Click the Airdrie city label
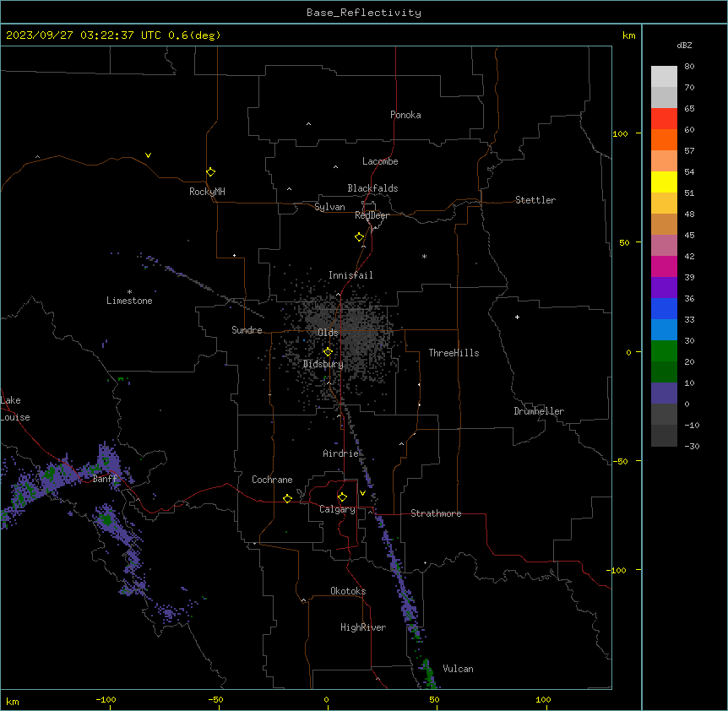Image resolution: width=728 pixels, height=711 pixels. (340, 453)
